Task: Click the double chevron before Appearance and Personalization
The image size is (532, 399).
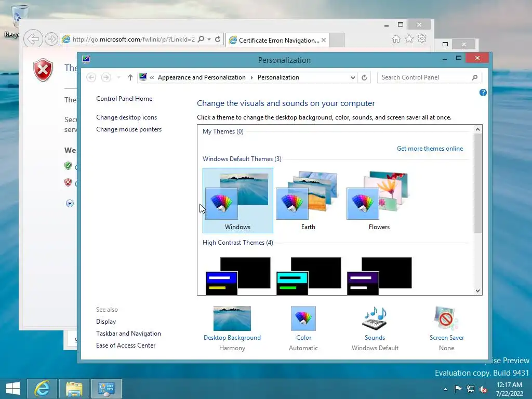Action: click(x=152, y=78)
